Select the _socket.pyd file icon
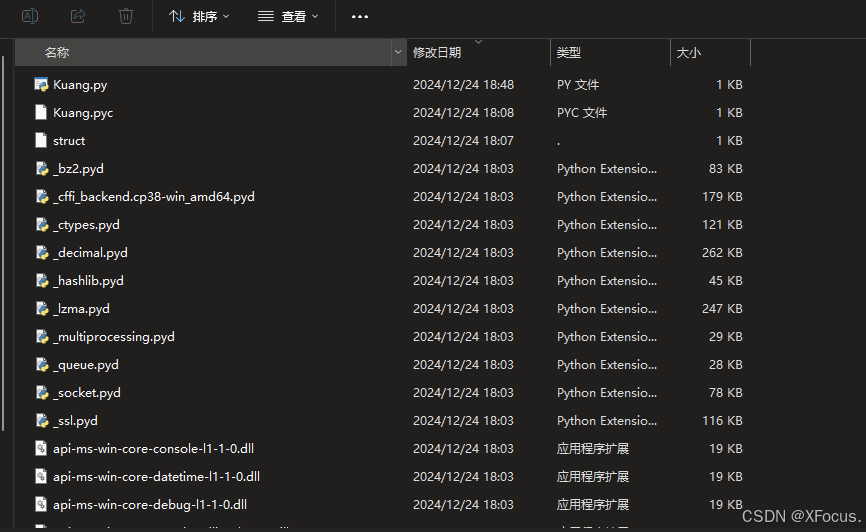Screen dimensions: 866x532 (x=42, y=392)
